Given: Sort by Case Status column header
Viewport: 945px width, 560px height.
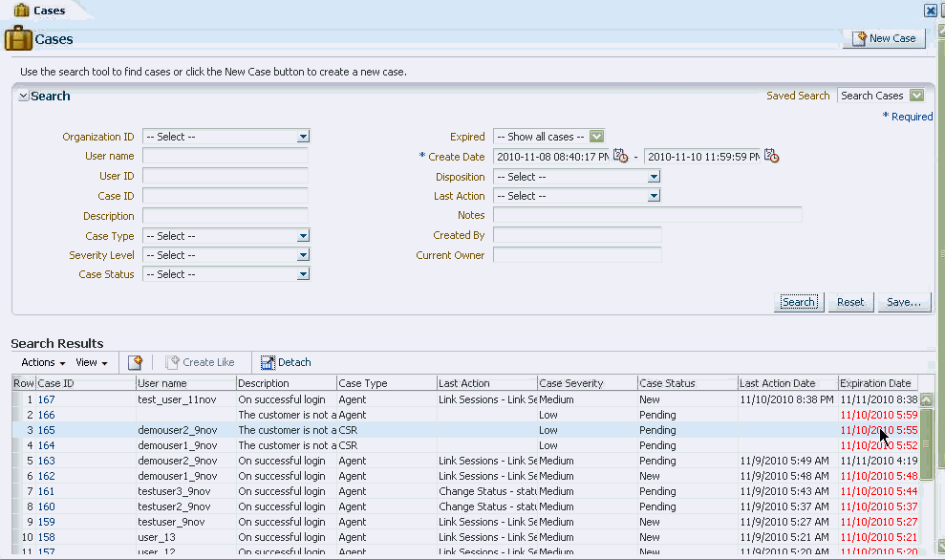Looking at the screenshot, I should 688,383.
